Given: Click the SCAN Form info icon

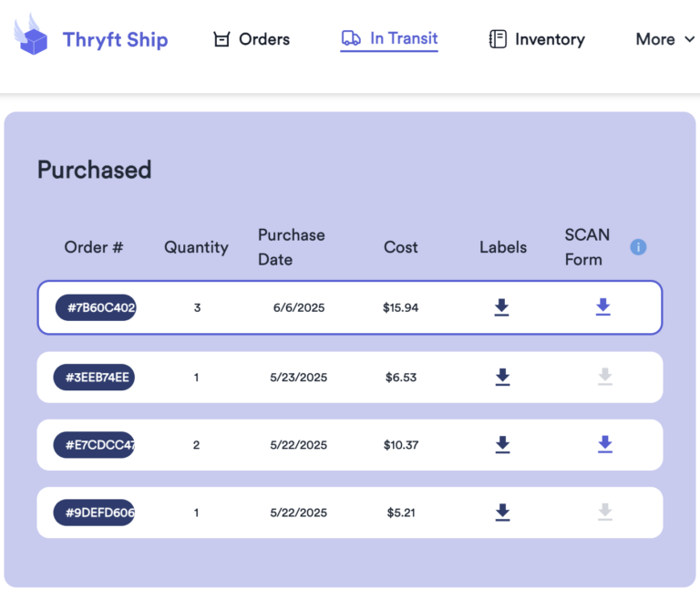Looking at the screenshot, I should click(638, 247).
